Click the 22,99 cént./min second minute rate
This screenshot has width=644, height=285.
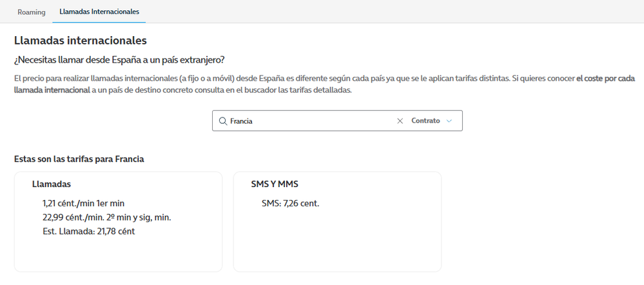point(106,217)
